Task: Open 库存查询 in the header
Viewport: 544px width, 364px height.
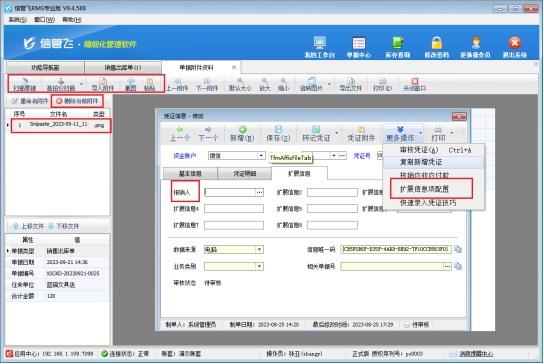Action: (398, 47)
